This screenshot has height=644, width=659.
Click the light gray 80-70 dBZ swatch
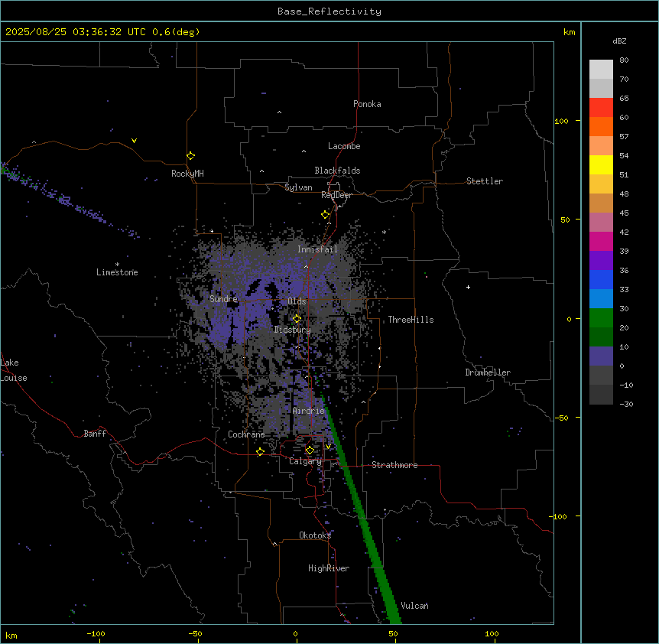tap(601, 70)
